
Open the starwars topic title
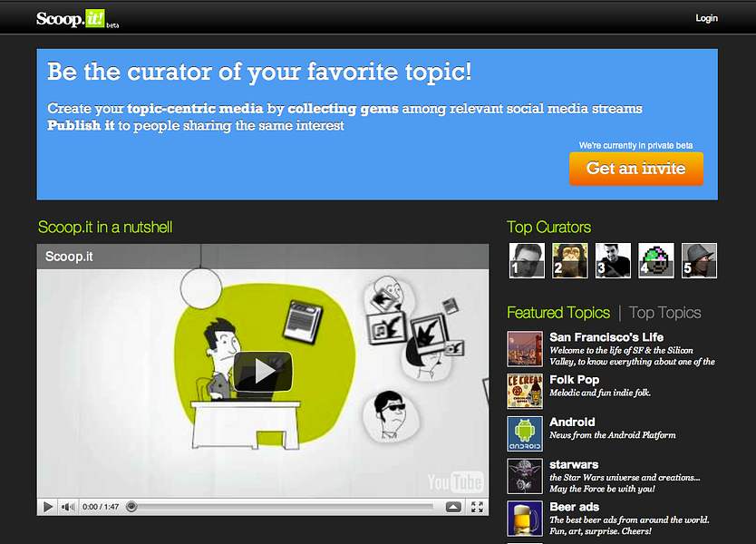click(574, 464)
